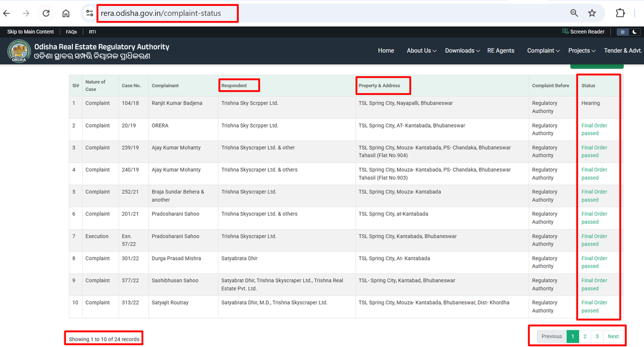
Task: Click the Next pagination button
Action: pos(613,336)
